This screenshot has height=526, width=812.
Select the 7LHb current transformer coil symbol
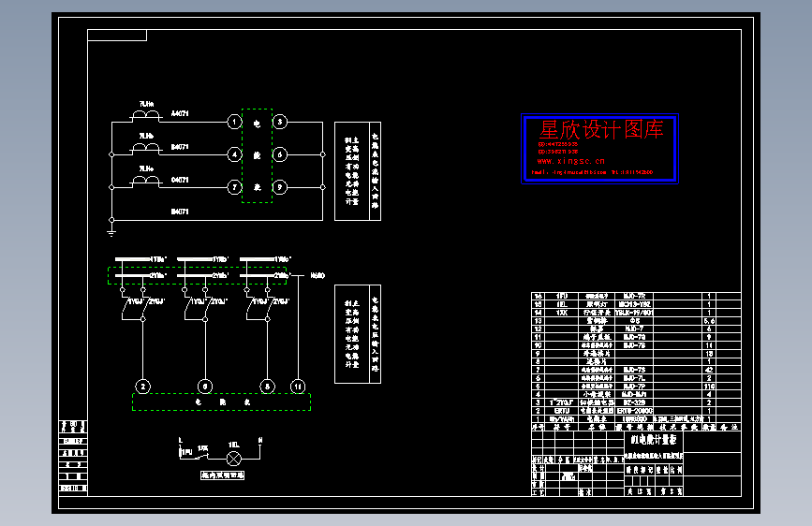[145, 147]
